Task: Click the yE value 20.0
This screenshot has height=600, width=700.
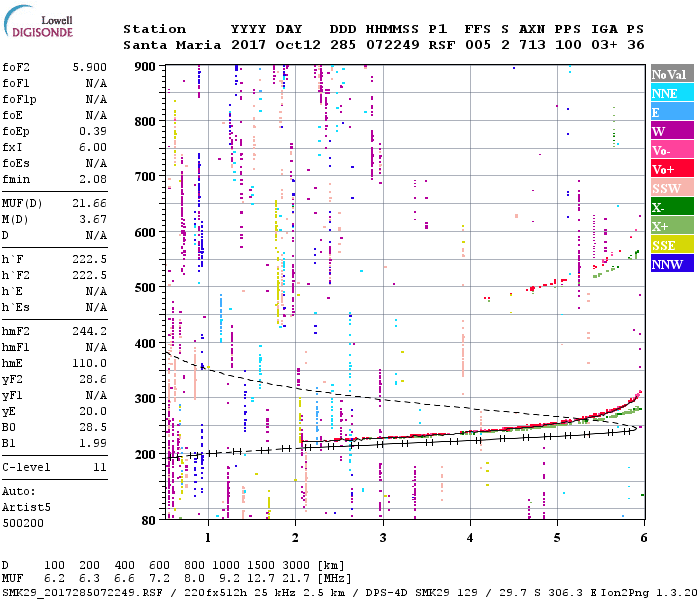Action: coord(93,412)
